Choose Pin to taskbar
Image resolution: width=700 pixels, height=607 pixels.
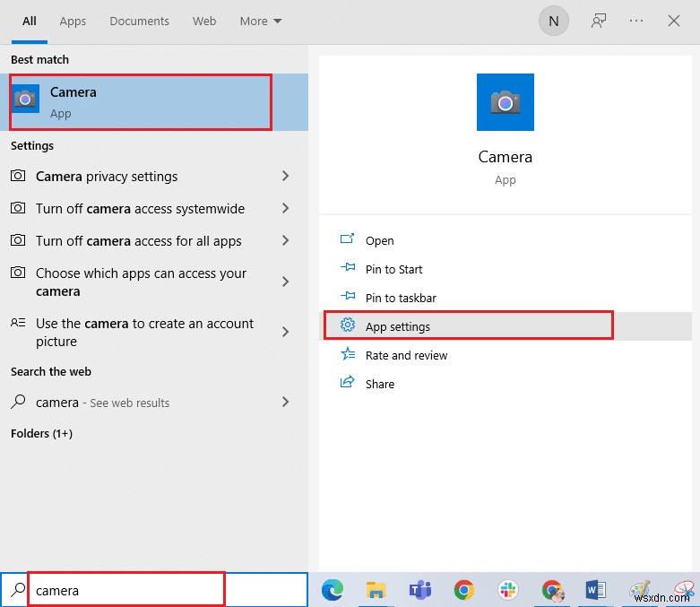click(x=507, y=298)
